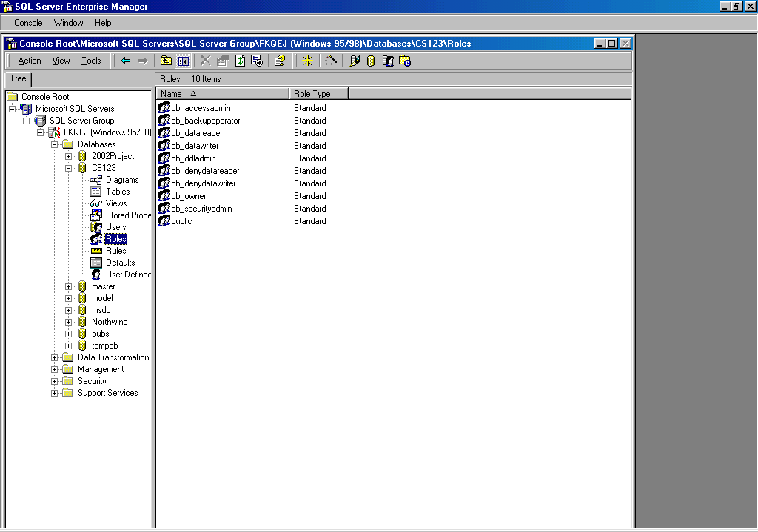Expand the Northwind database node
This screenshot has height=532, width=758.
(x=69, y=322)
